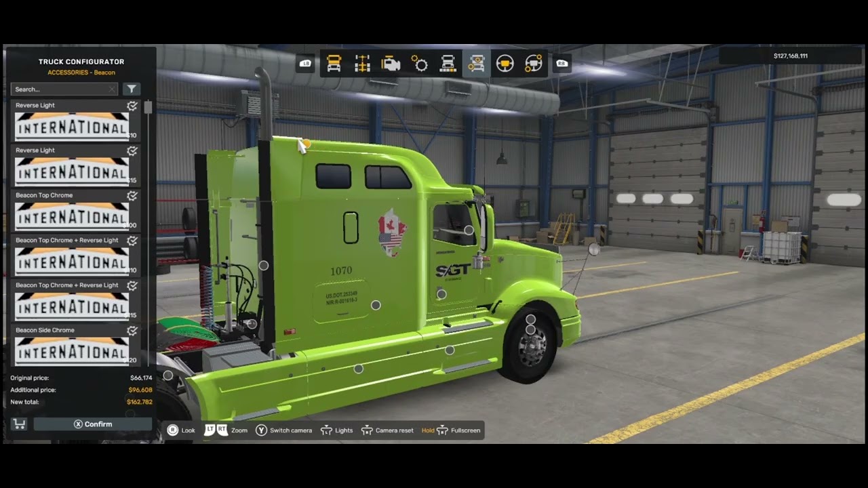Click the ACCESSORIES - Beacon subtitle

click(x=81, y=73)
